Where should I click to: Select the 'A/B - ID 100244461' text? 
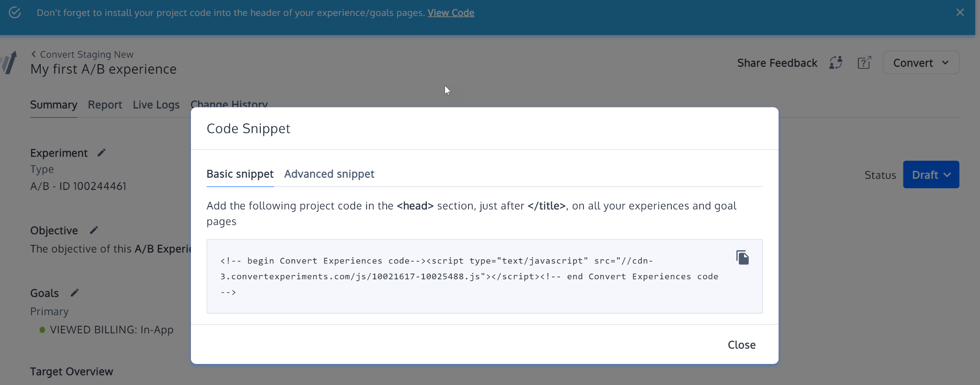[x=78, y=186]
